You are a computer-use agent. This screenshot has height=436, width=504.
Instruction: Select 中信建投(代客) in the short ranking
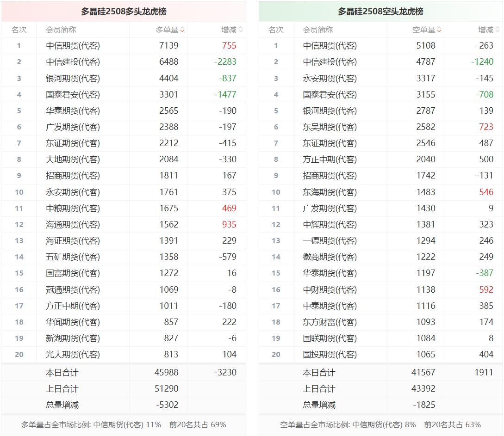pyautogui.click(x=330, y=61)
